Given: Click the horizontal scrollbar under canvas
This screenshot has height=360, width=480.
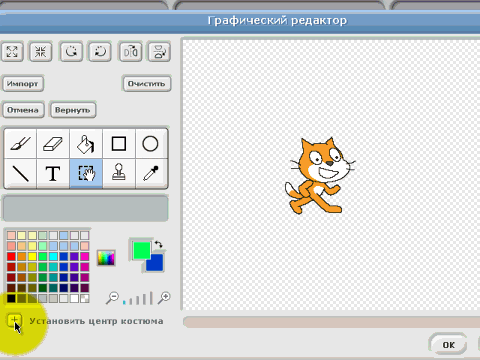Looking at the screenshot, I should click(331, 322).
